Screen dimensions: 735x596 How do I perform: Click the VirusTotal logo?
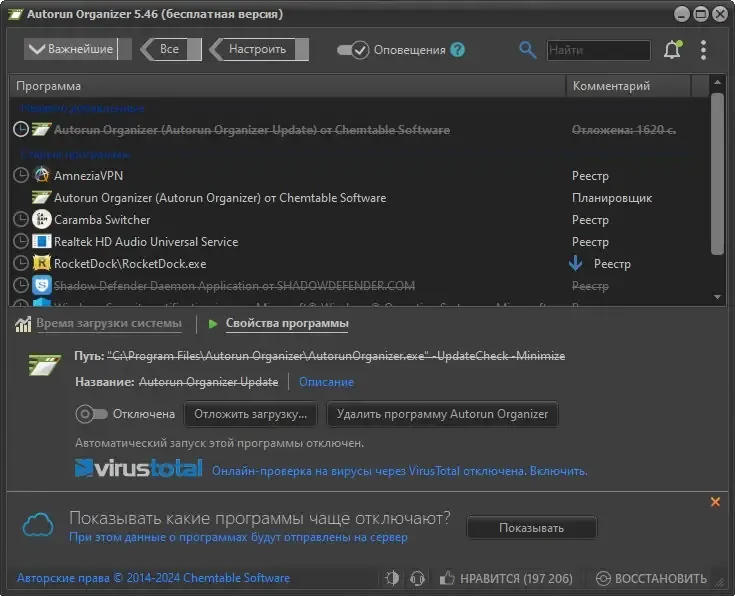pyautogui.click(x=139, y=468)
